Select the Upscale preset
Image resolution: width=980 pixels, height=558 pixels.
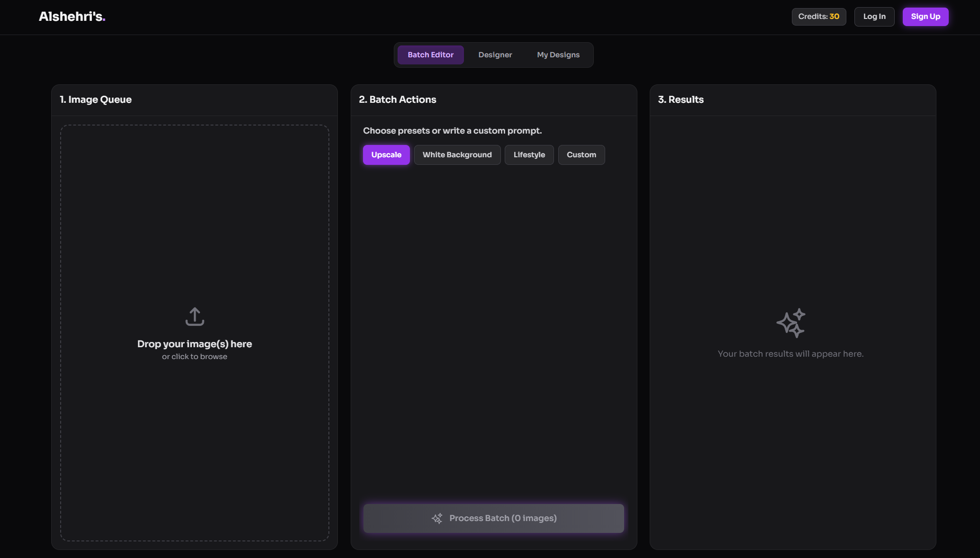click(x=386, y=155)
